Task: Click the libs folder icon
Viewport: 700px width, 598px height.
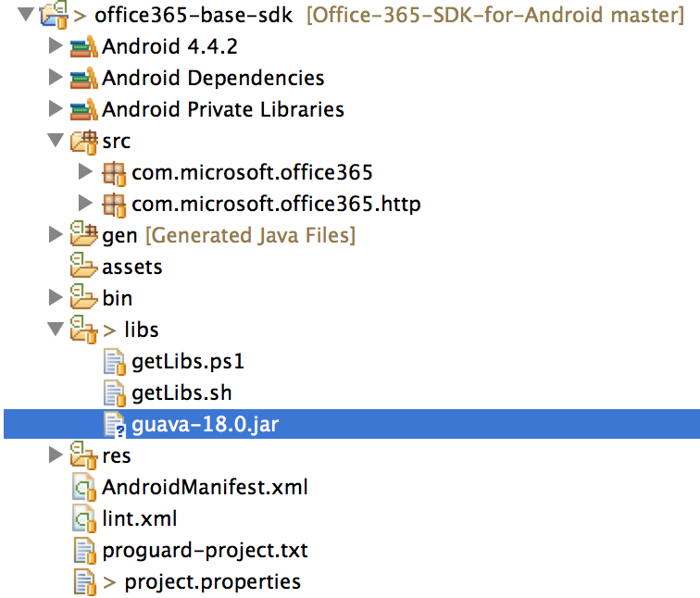Action: (x=83, y=330)
